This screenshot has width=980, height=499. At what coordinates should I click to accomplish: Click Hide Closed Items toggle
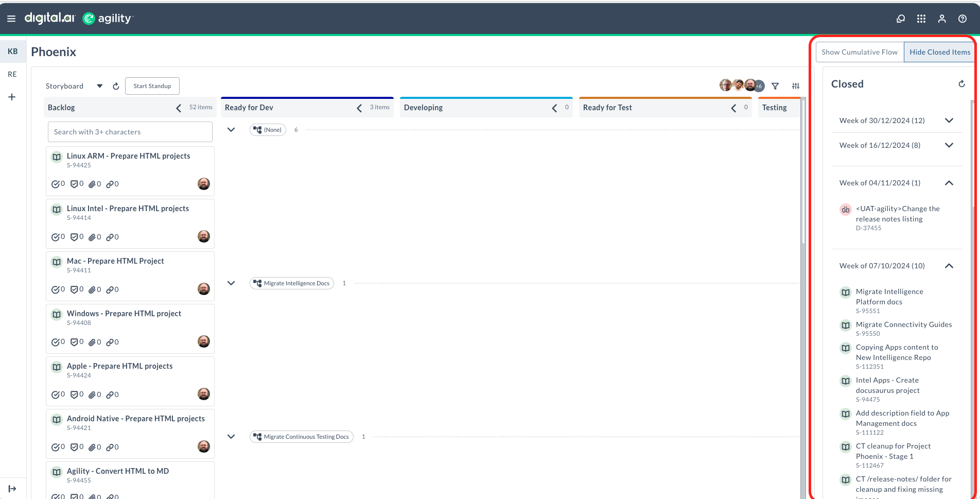pyautogui.click(x=939, y=51)
